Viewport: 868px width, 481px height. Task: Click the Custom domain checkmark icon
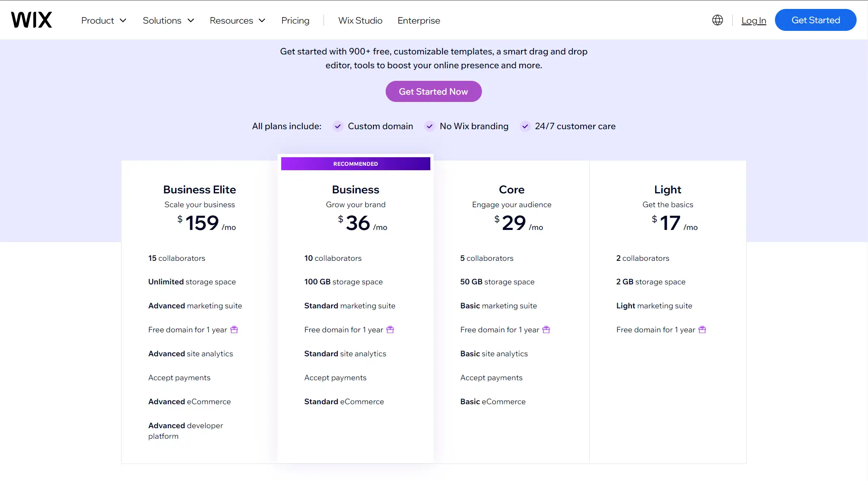click(338, 126)
